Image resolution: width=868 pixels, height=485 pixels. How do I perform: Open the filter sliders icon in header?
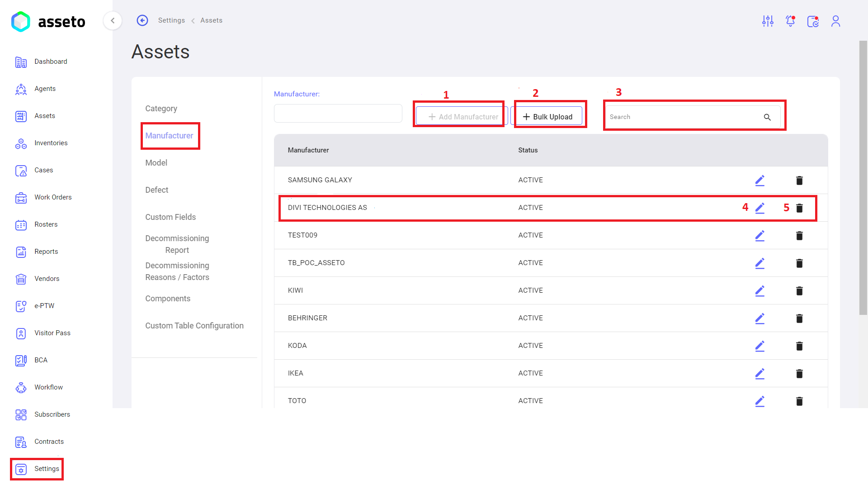coord(768,21)
